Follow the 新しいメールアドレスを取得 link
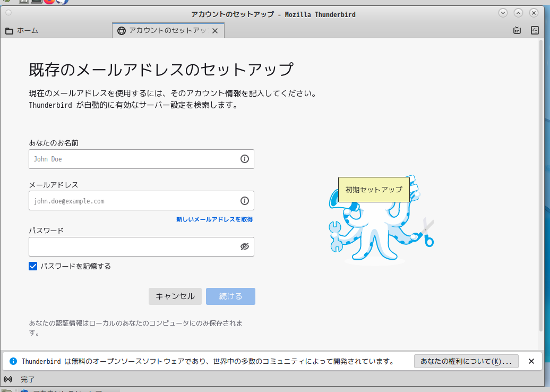 [x=214, y=219]
